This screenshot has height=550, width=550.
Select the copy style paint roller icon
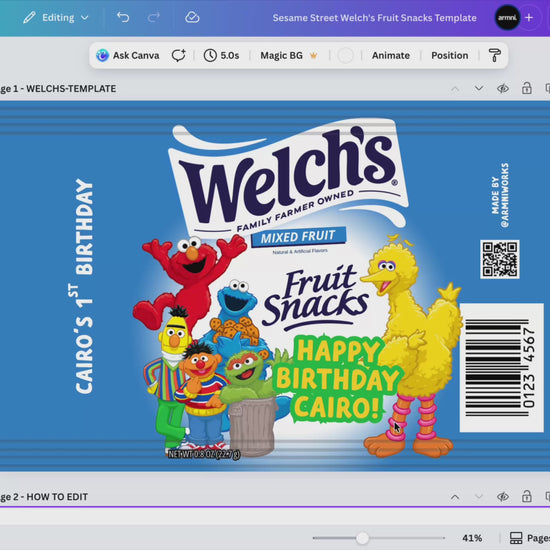tap(495, 55)
